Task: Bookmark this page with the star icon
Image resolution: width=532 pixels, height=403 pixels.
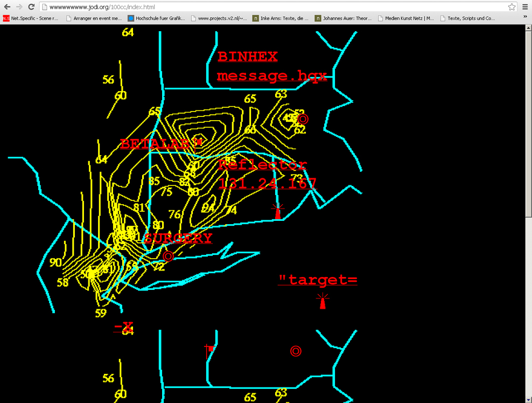Action: tap(512, 7)
